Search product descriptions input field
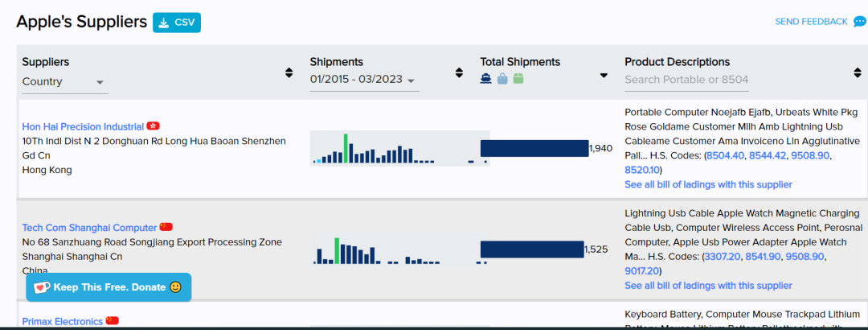 point(687,80)
